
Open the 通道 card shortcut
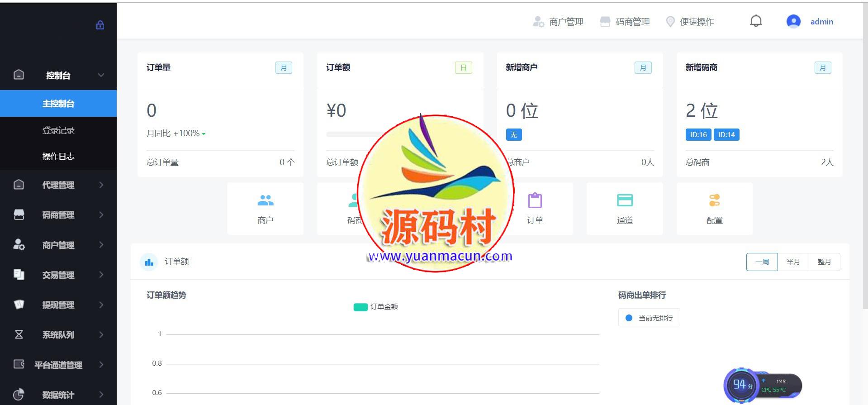(625, 209)
